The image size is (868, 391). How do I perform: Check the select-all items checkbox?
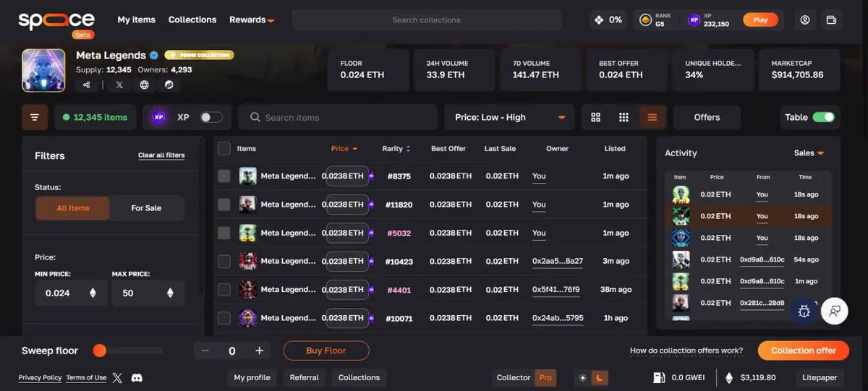224,148
